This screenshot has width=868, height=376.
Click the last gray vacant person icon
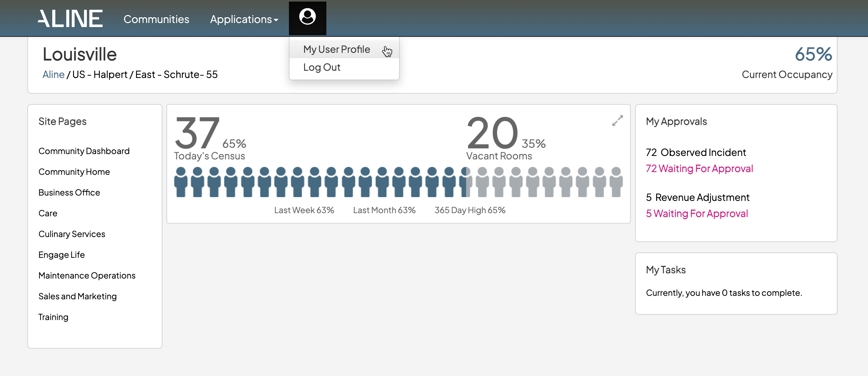pos(616,182)
